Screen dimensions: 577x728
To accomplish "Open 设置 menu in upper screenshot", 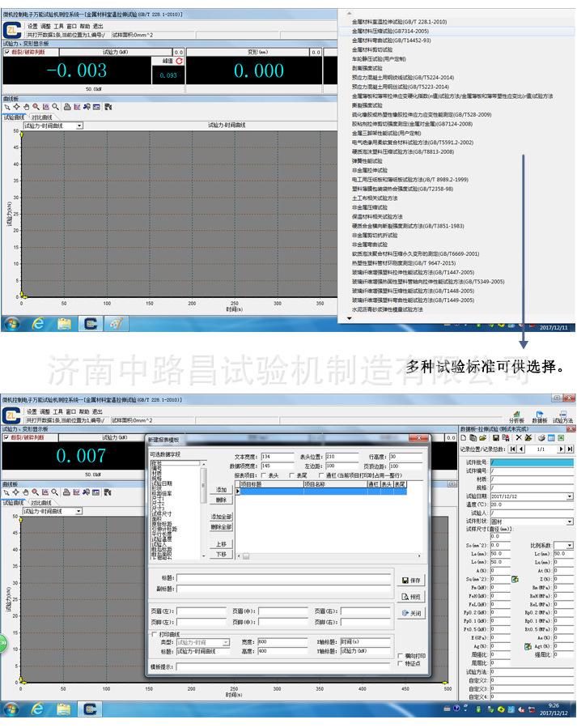I will pos(32,27).
